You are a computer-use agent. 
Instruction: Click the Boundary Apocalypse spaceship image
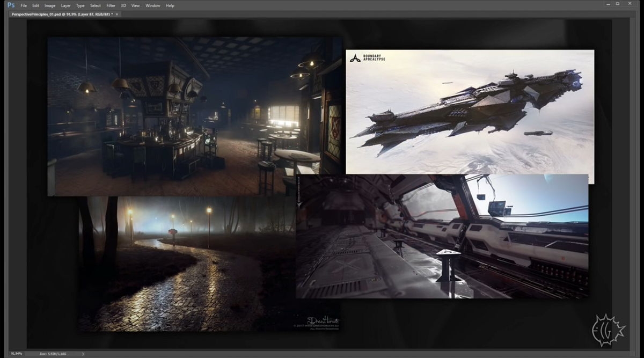(x=470, y=112)
